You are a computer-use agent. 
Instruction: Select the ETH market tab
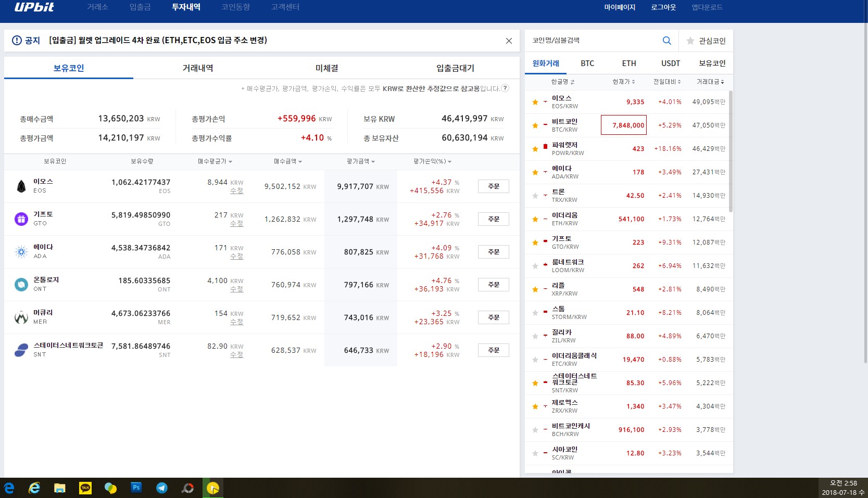tap(629, 63)
